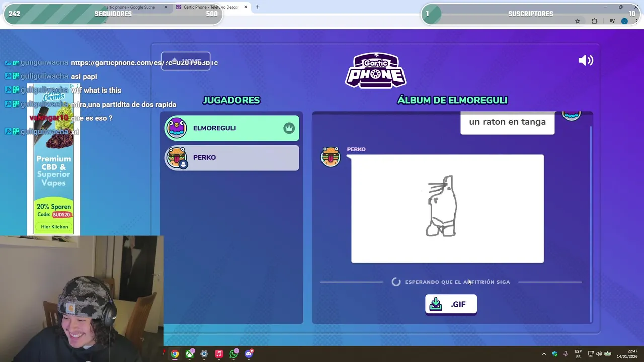The width and height of the screenshot is (644, 362).
Task: Click the chat message 'asi papi'
Action: [x=84, y=76]
